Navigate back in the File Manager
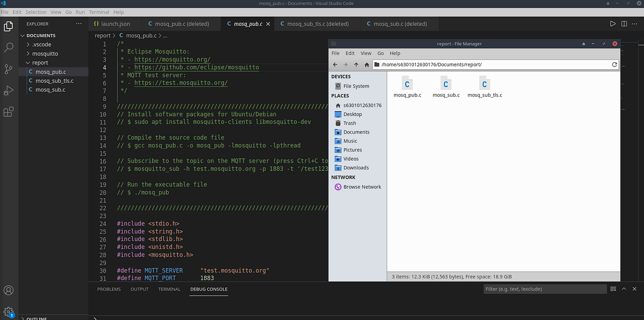 [334, 64]
